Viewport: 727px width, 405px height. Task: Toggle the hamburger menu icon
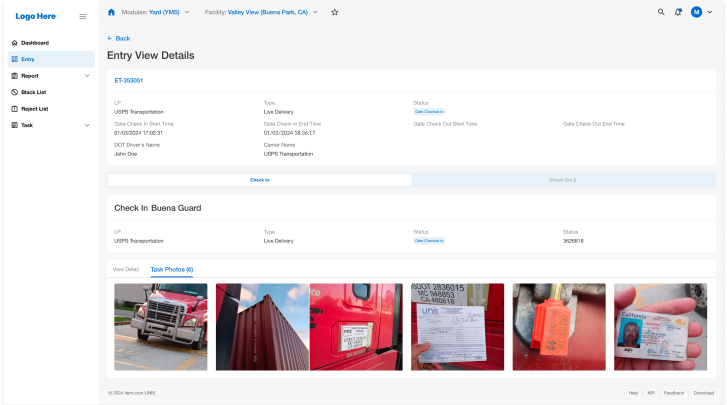83,16
